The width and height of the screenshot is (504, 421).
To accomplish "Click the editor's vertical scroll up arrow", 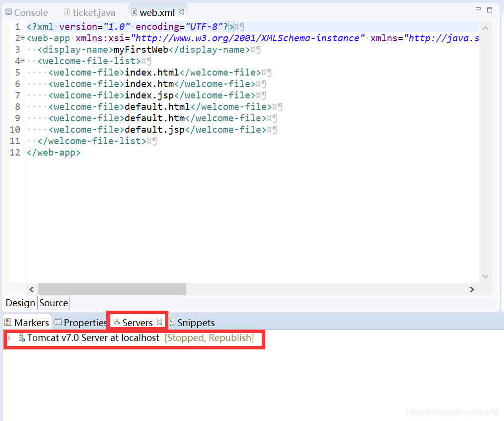I will tap(485, 28).
